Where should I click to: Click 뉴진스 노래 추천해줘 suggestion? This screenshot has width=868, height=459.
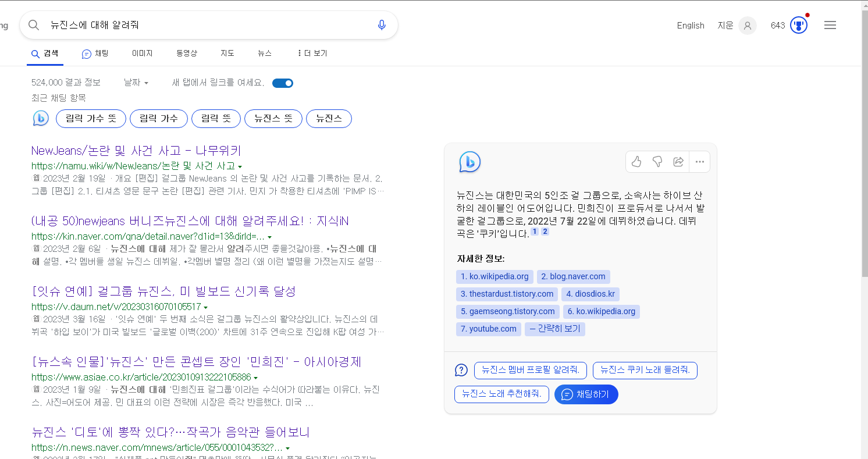pyautogui.click(x=502, y=394)
